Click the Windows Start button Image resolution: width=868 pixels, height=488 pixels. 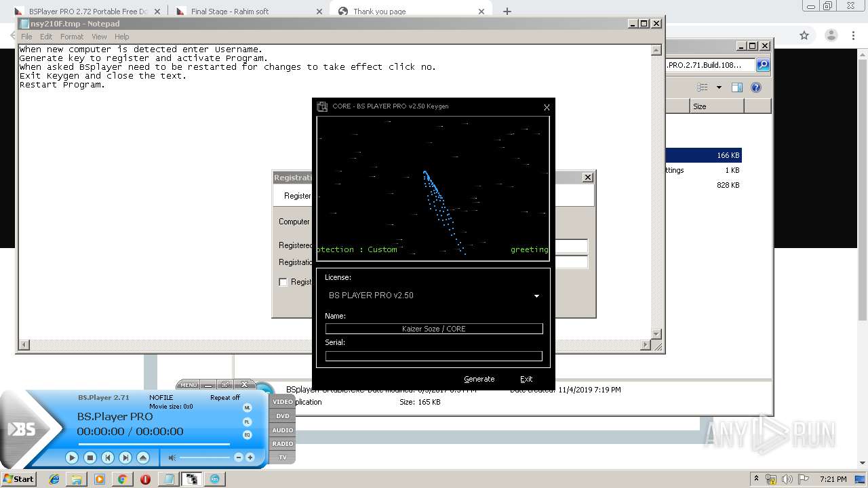pos(18,479)
